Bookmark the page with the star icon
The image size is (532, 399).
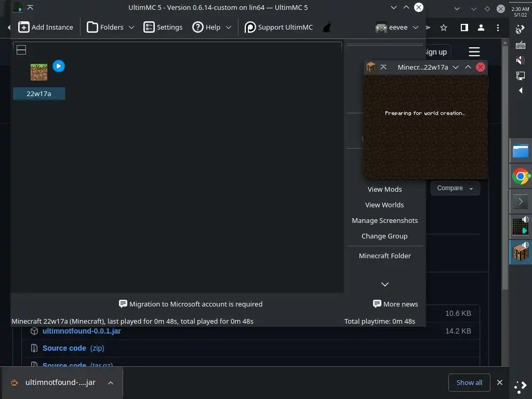[x=444, y=28]
